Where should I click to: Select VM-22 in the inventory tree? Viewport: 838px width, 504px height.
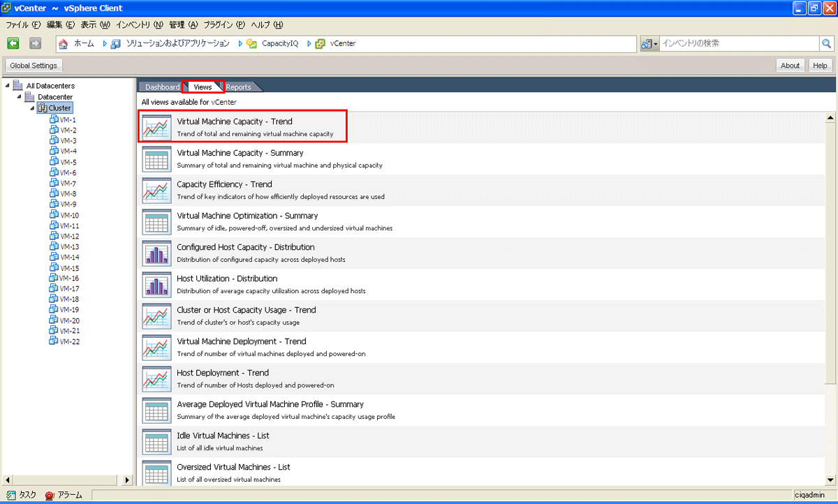[x=70, y=341]
